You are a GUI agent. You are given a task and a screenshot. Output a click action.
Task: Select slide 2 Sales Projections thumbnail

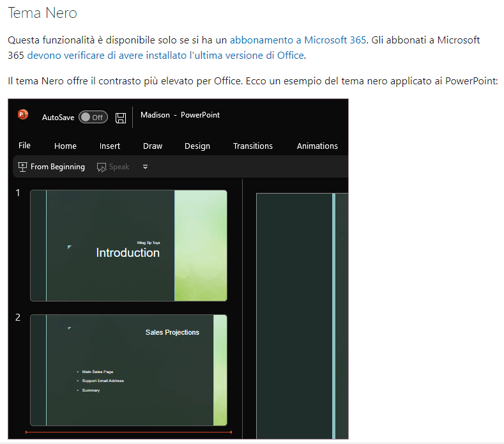(128, 370)
